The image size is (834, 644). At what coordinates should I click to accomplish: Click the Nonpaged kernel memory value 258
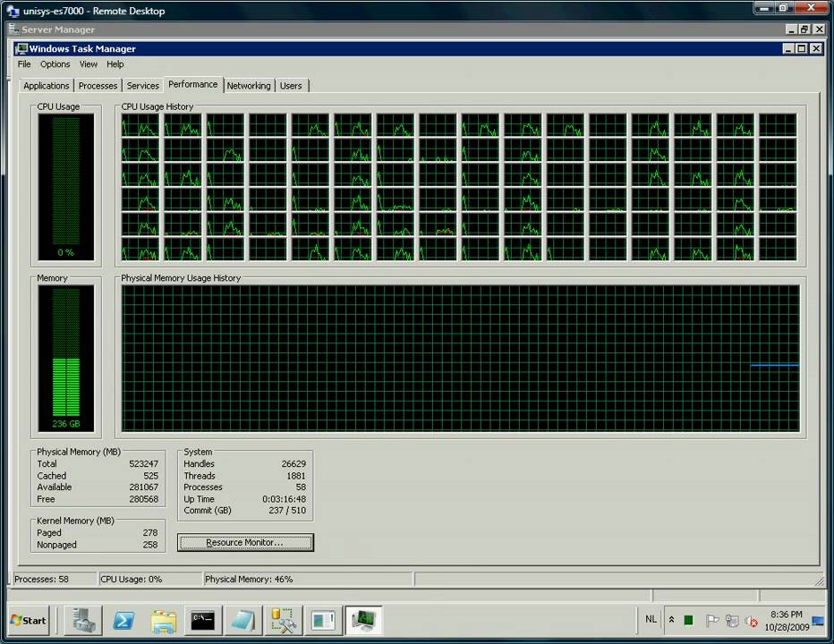150,545
